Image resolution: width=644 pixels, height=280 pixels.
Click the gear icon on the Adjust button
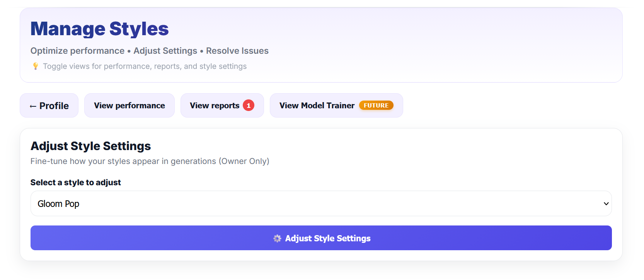click(277, 238)
